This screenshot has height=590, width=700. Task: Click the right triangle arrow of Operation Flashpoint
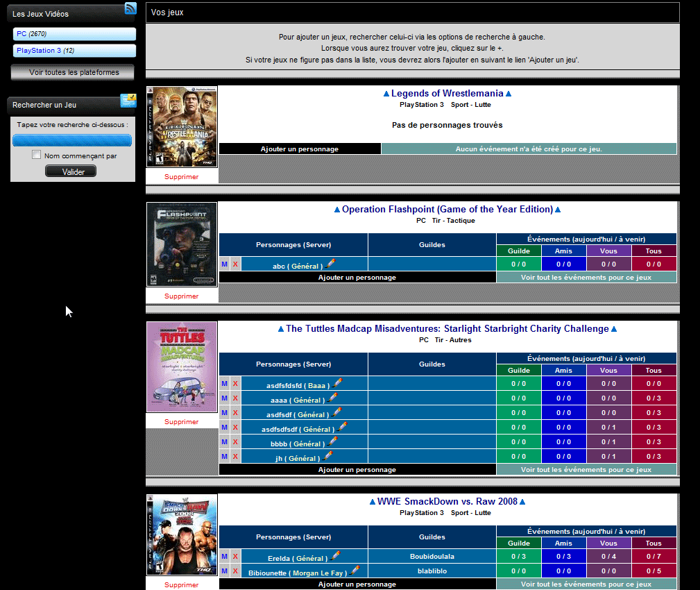(x=558, y=210)
